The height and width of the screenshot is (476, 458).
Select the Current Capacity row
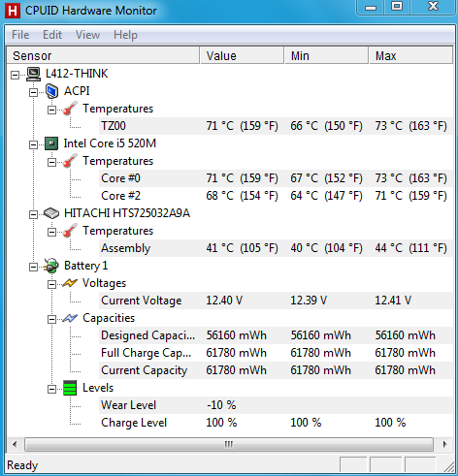click(276, 370)
